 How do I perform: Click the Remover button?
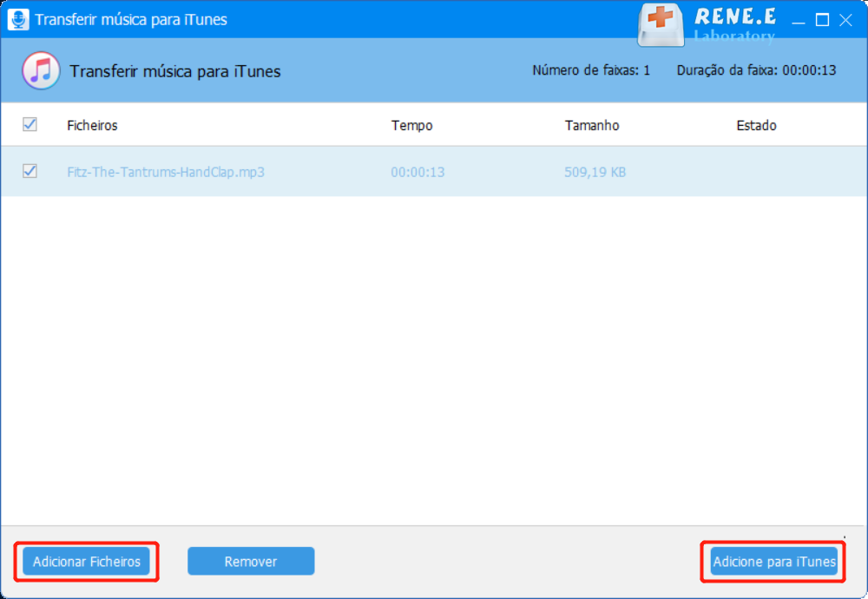click(x=251, y=562)
